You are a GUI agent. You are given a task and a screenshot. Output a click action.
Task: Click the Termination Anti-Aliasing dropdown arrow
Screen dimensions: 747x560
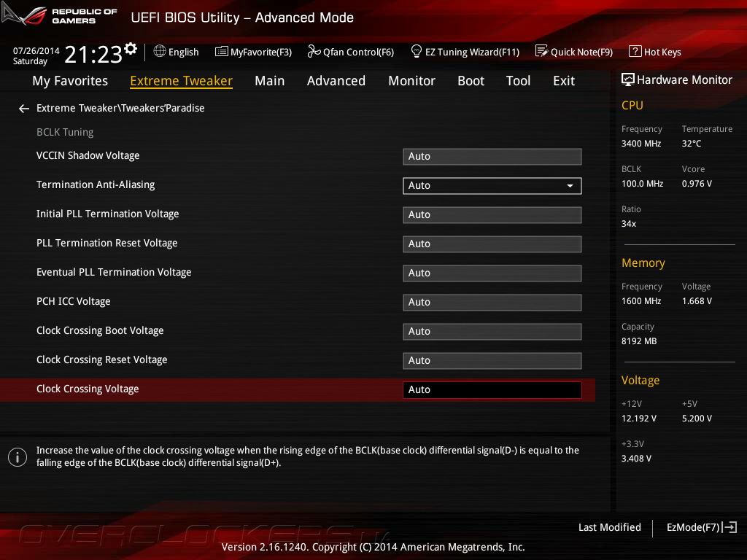point(570,186)
